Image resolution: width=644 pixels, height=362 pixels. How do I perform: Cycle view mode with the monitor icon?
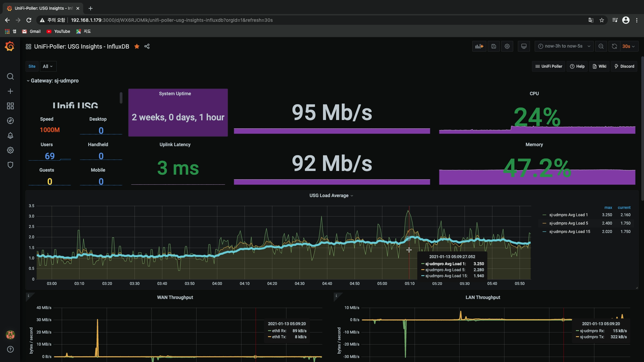(x=524, y=46)
